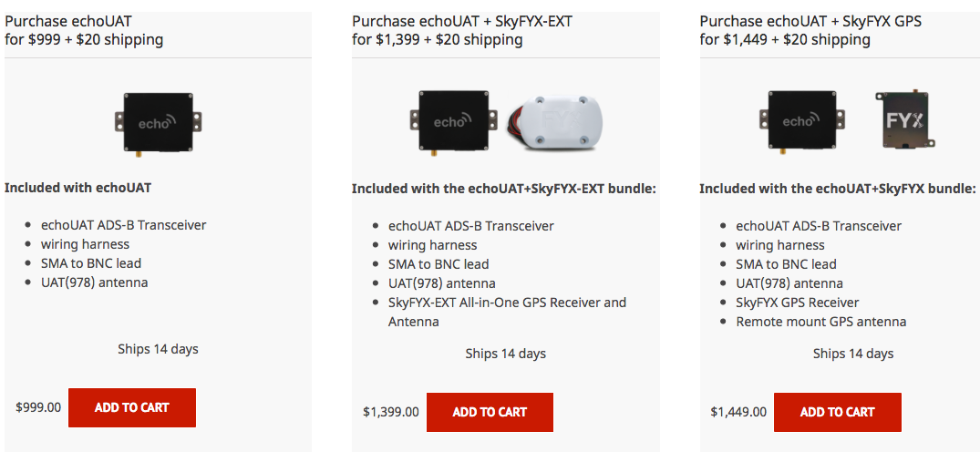Click the "Remote mount GPS antenna" list item
Viewport: 980px width, 452px height.
pos(820,322)
